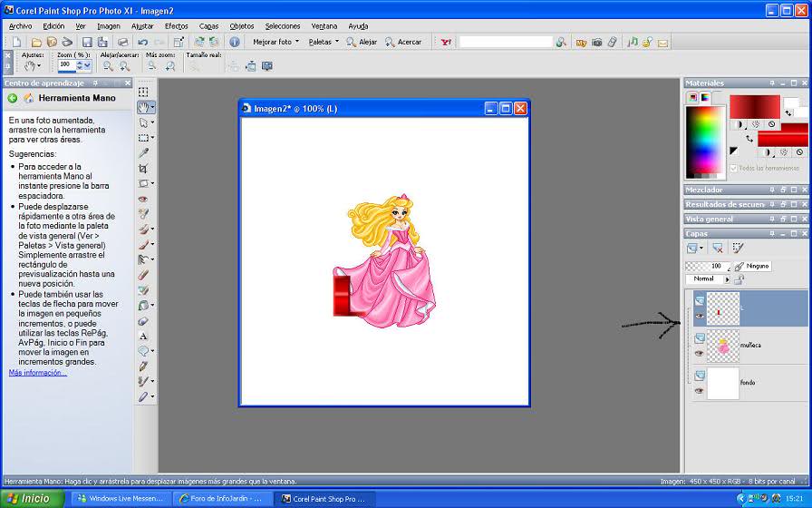The image size is (812, 508).
Task: Select the Text tool (A)
Action: (x=143, y=336)
